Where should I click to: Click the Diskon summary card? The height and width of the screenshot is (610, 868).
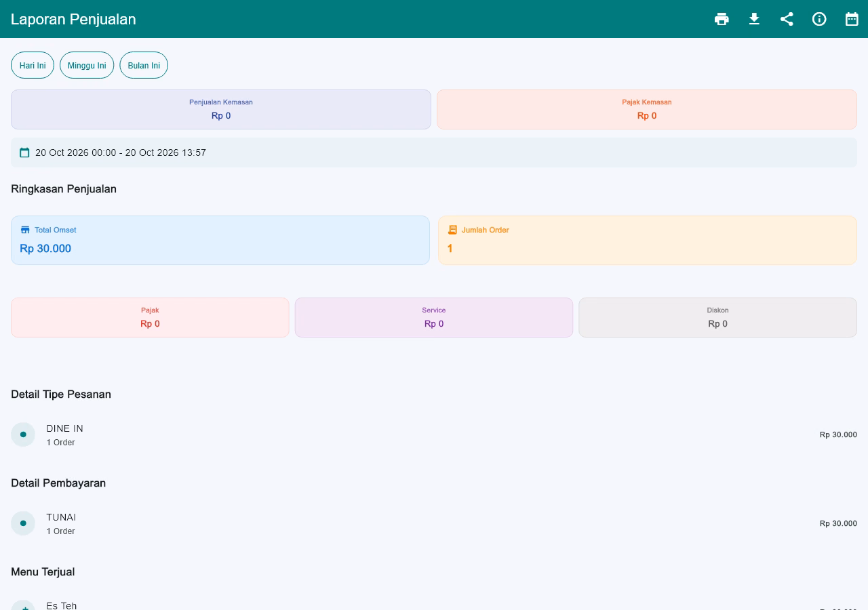coord(717,317)
